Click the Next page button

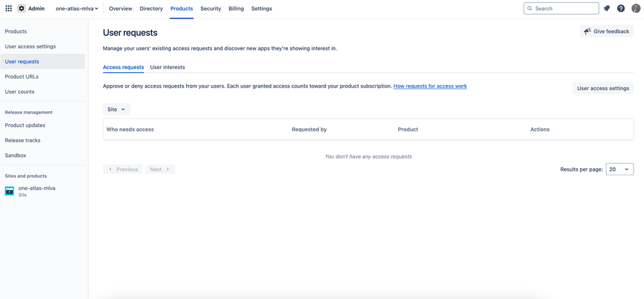(x=160, y=169)
